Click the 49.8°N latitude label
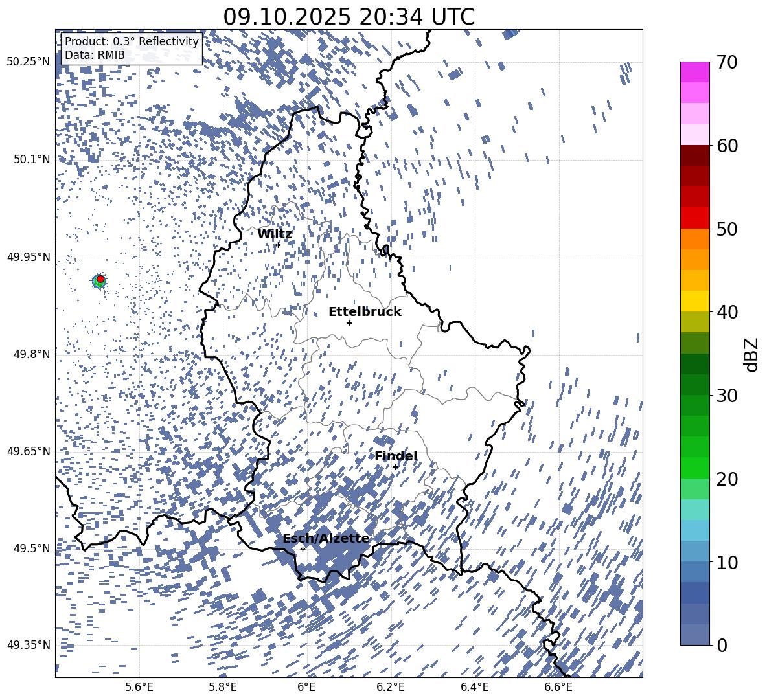767x700 pixels. [x=32, y=354]
